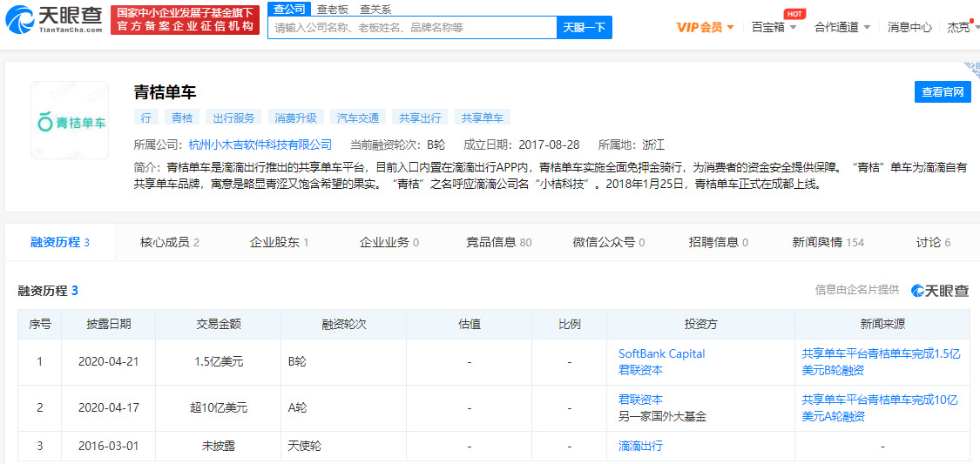This screenshot has width=980, height=464.
Task: Click the 消费升级 tag
Action: click(295, 118)
